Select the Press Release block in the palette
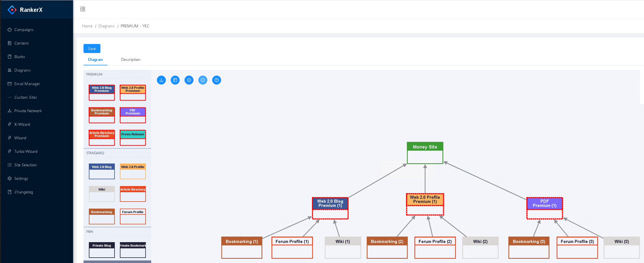 click(133, 138)
